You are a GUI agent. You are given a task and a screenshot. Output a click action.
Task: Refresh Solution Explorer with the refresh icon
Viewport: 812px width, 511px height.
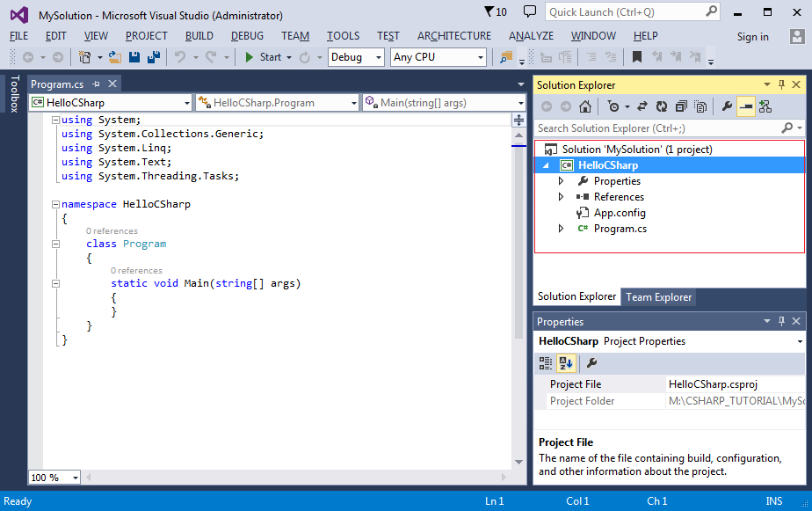(x=662, y=106)
